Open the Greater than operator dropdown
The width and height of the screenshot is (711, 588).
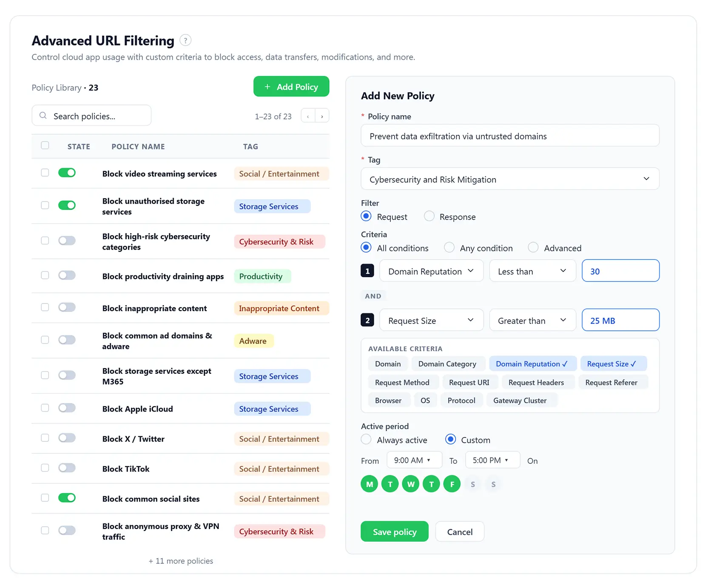coord(532,320)
